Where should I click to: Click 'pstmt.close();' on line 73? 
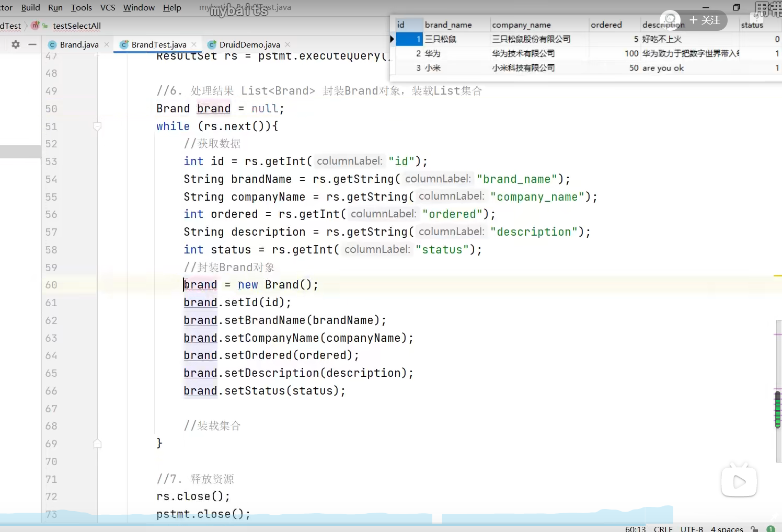point(203,514)
